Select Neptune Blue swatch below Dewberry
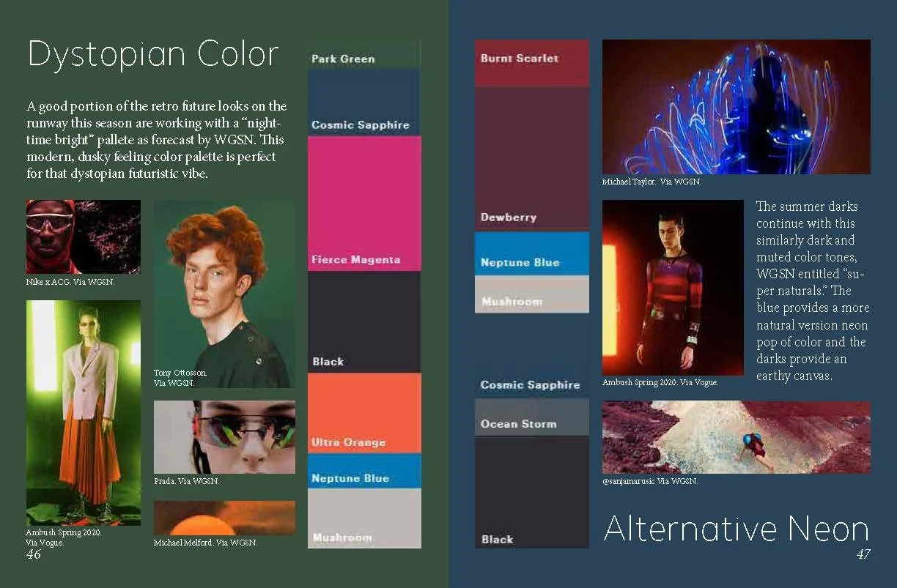Screen dimensions: 897x588 pos(531,253)
